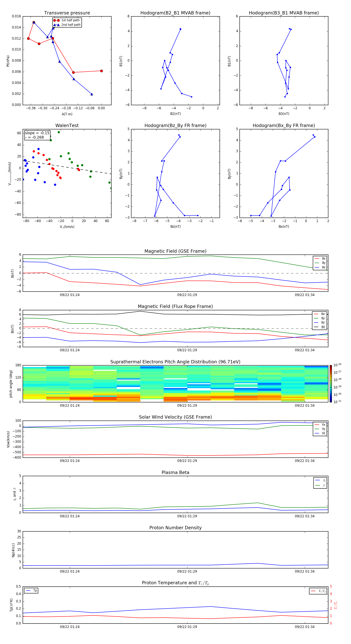Click '09/22 01:34' tick under Plasma Beta plot
The image size is (351, 644).
pyautogui.click(x=305, y=516)
